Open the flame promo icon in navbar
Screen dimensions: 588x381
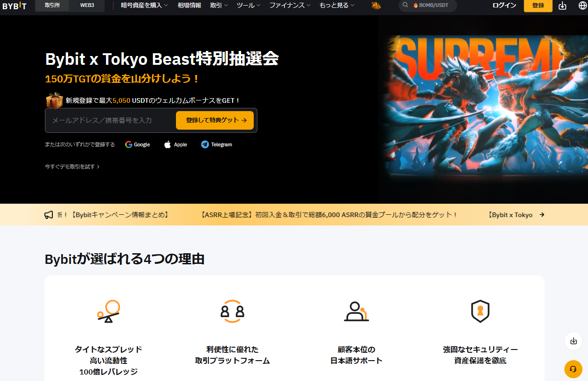(x=376, y=6)
